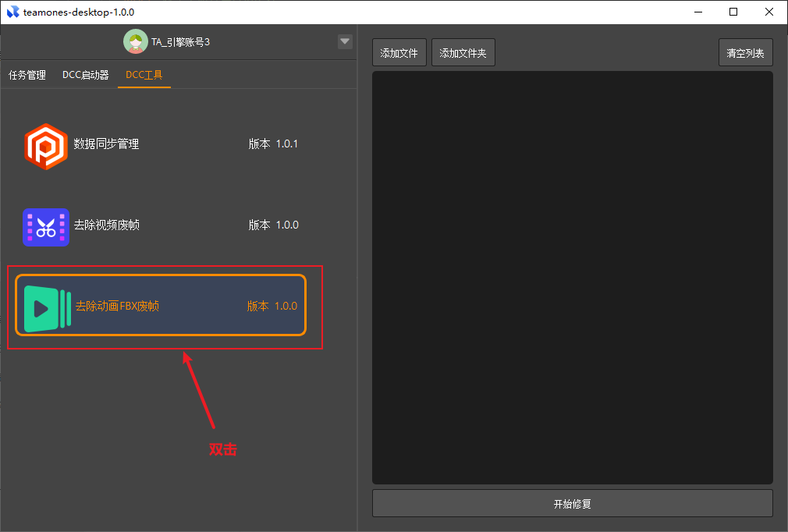Click inside the empty file list area
The width and height of the screenshot is (788, 532).
tap(572, 277)
